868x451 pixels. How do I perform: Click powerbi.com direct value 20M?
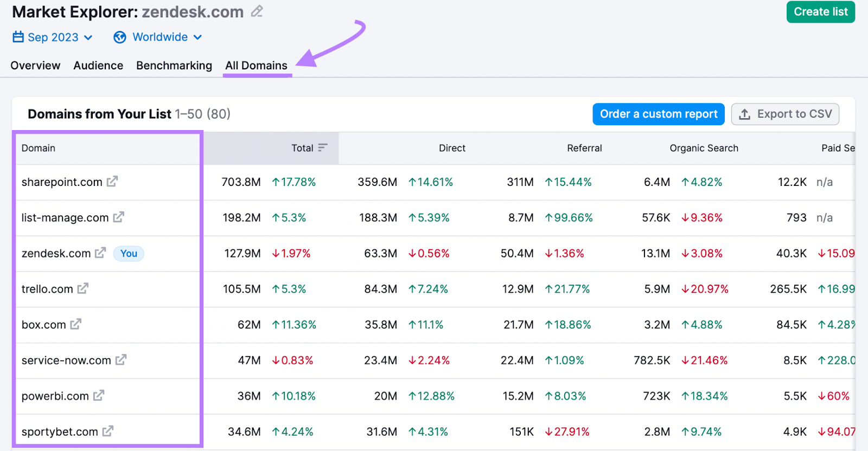386,396
